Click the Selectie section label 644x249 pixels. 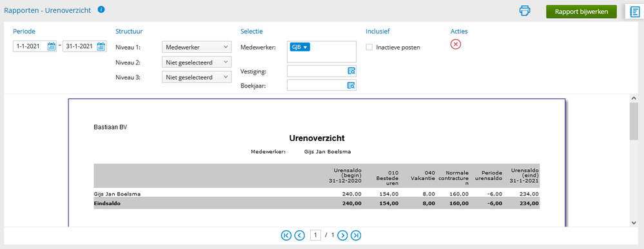tap(252, 31)
